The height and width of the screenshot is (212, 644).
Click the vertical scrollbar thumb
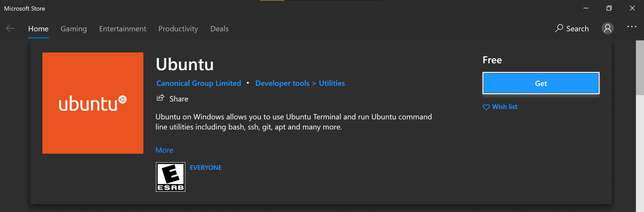click(x=640, y=68)
